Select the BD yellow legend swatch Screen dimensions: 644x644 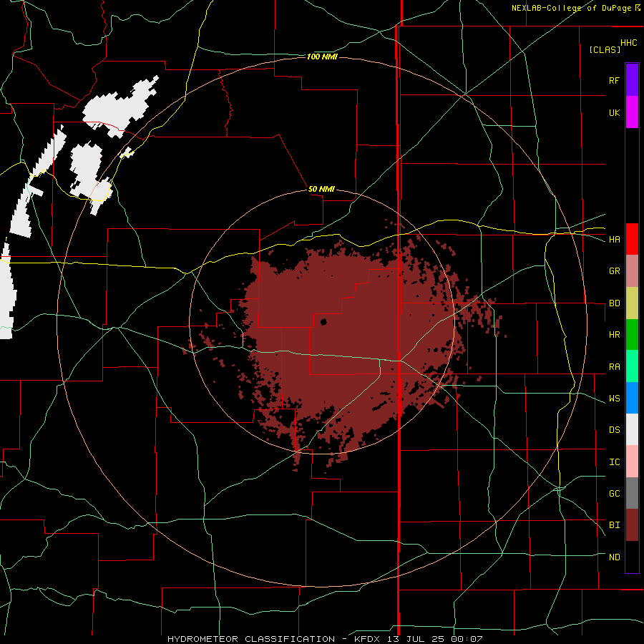click(632, 303)
